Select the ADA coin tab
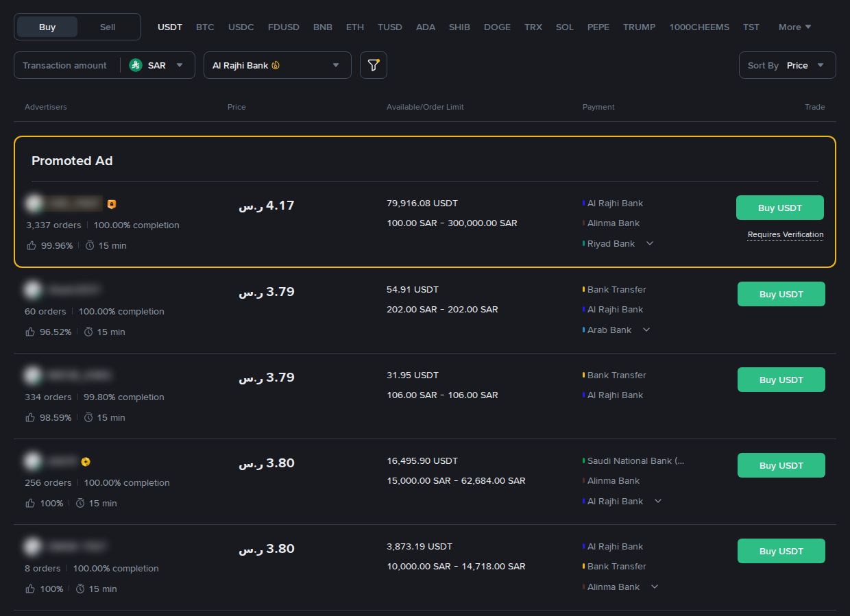The height and width of the screenshot is (616, 850). (x=426, y=27)
